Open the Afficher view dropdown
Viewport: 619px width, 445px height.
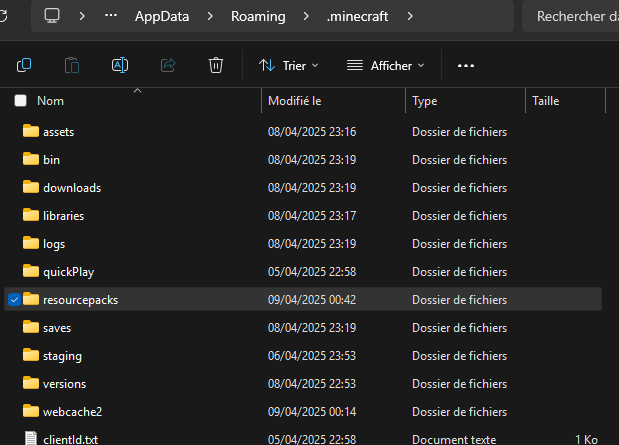386,66
